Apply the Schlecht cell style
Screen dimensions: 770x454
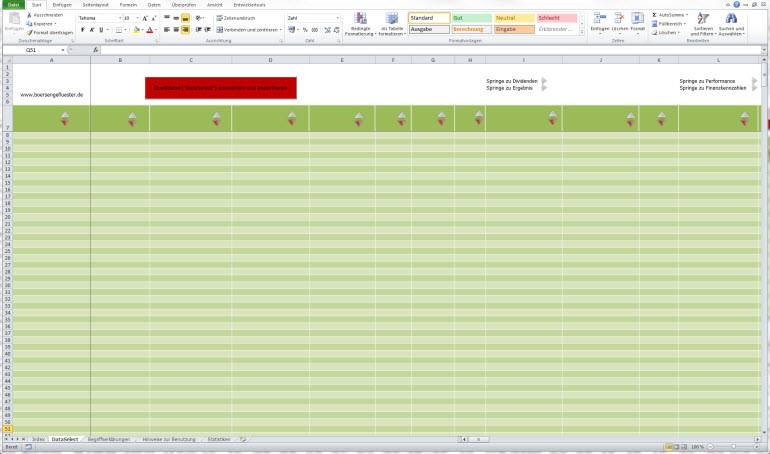pyautogui.click(x=557, y=18)
